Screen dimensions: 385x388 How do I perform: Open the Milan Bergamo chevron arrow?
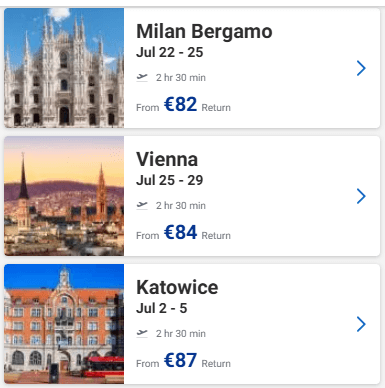361,68
